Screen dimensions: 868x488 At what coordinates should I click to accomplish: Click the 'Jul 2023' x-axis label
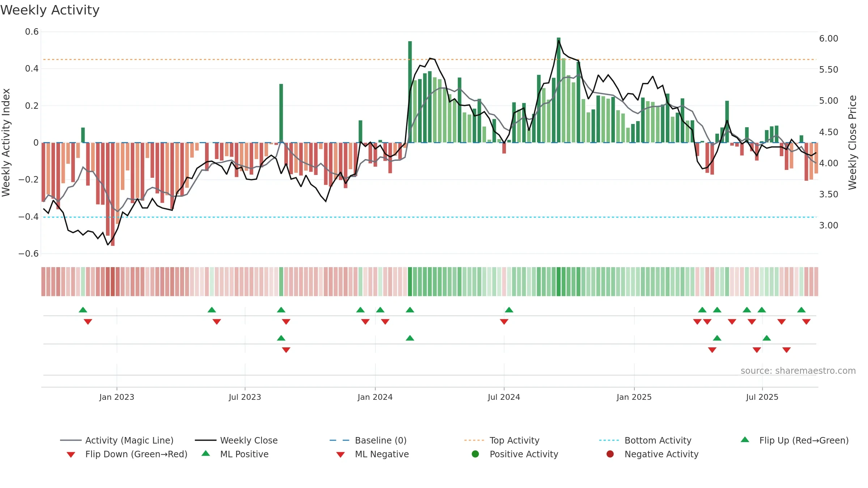pyautogui.click(x=245, y=397)
